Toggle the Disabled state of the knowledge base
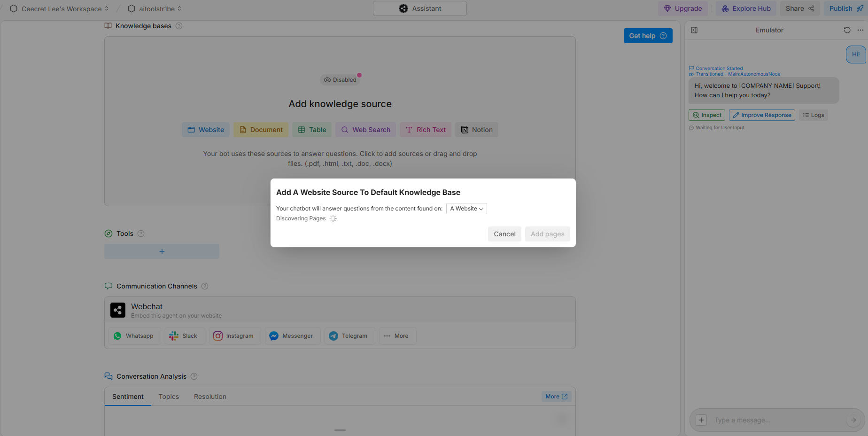Viewport: 868px width, 436px height. [341, 79]
